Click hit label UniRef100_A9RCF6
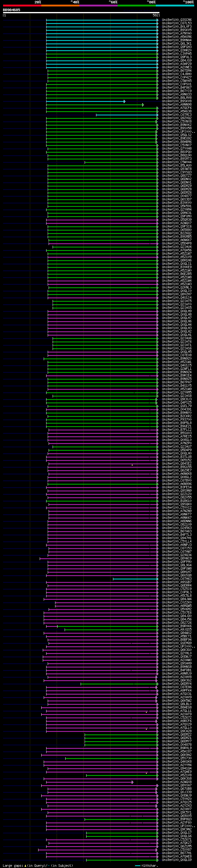This screenshot has width=197, height=868. point(177,721)
